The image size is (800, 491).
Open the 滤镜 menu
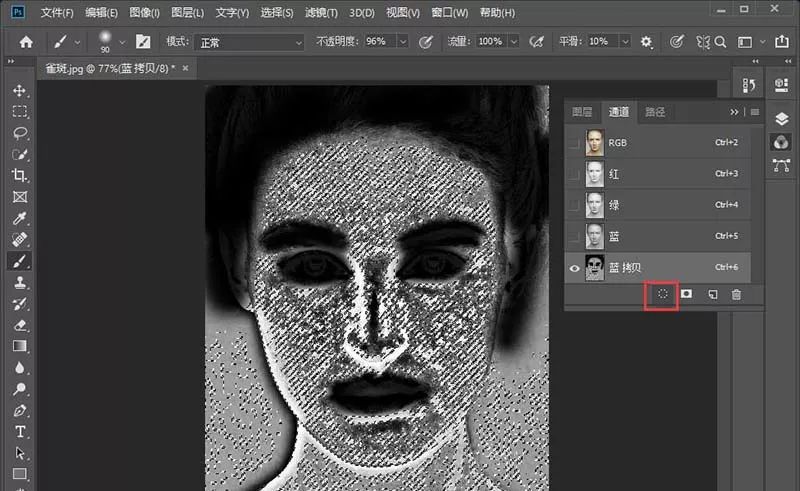(x=320, y=13)
